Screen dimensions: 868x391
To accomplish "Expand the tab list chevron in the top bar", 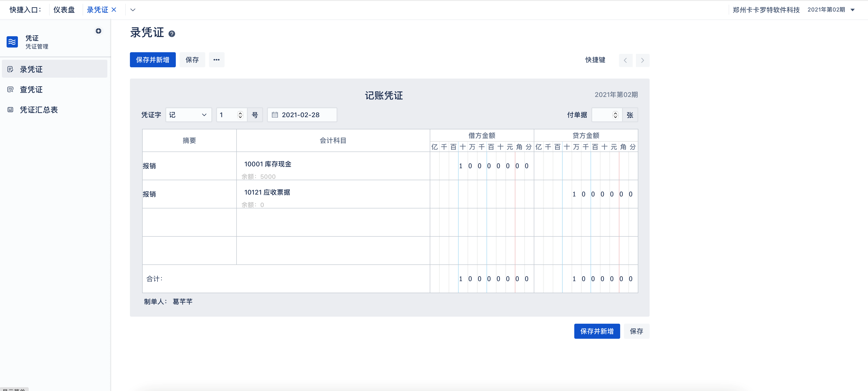I will [x=133, y=10].
